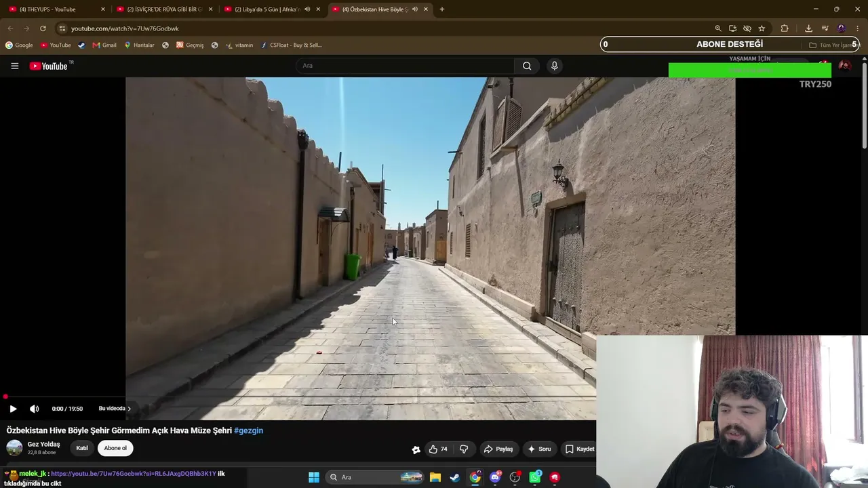Like the video with thumbs up
868x488 pixels.
click(438, 449)
